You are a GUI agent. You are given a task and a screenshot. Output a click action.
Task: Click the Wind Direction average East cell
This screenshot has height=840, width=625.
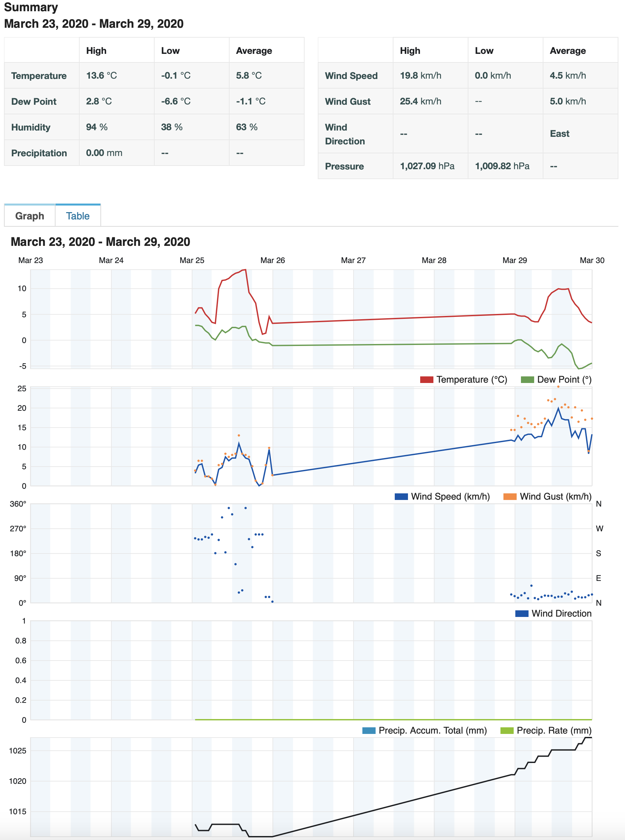(560, 134)
